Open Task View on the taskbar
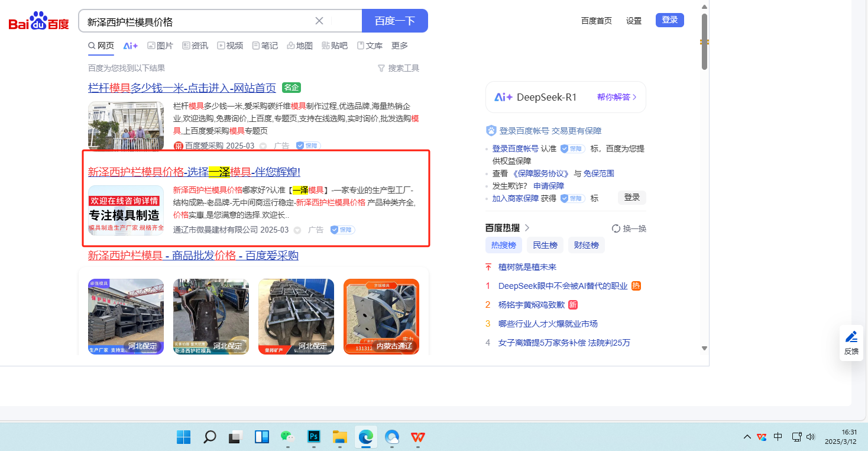The height and width of the screenshot is (451, 868). point(235,437)
